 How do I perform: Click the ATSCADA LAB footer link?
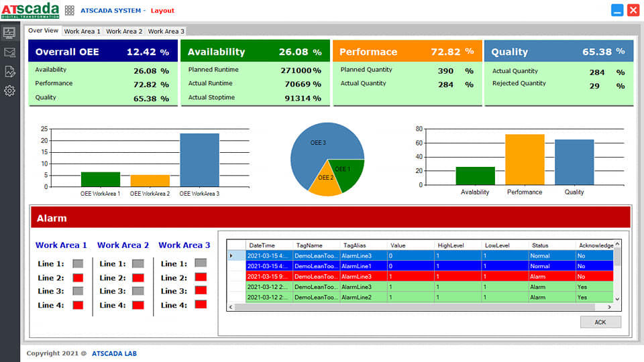point(113,353)
